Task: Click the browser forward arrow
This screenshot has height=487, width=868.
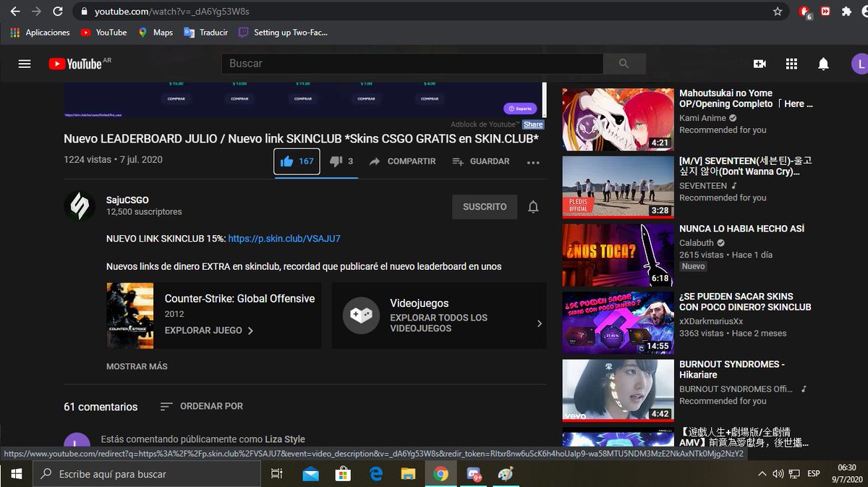Action: point(36,12)
